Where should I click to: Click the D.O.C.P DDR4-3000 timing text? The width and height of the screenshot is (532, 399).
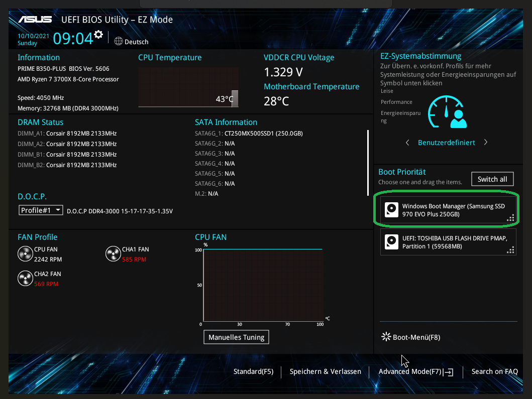pos(120,211)
